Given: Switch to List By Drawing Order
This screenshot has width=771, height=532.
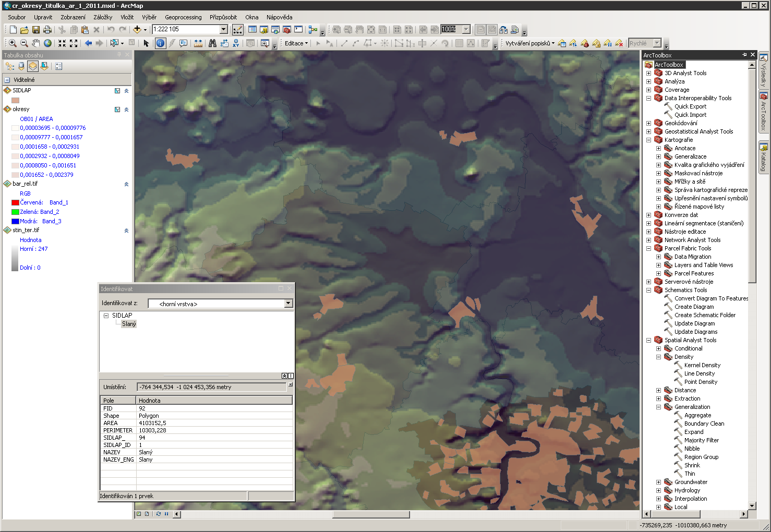Looking at the screenshot, I should (x=9, y=66).
